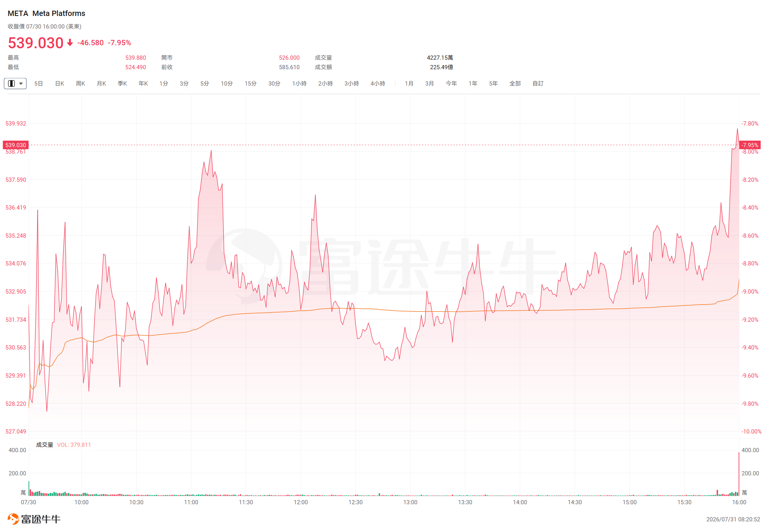The width and height of the screenshot is (768, 532).
Task: Click the META ticker symbol
Action: click(18, 13)
